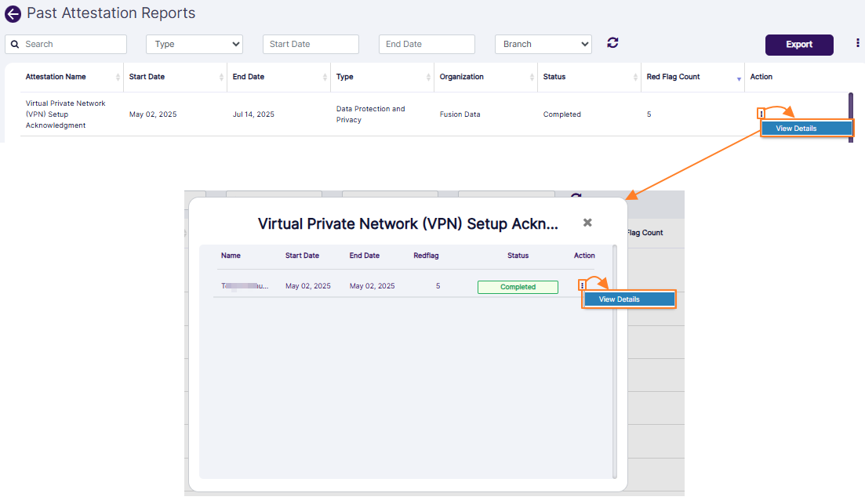Click the refresh filters icon

point(612,43)
